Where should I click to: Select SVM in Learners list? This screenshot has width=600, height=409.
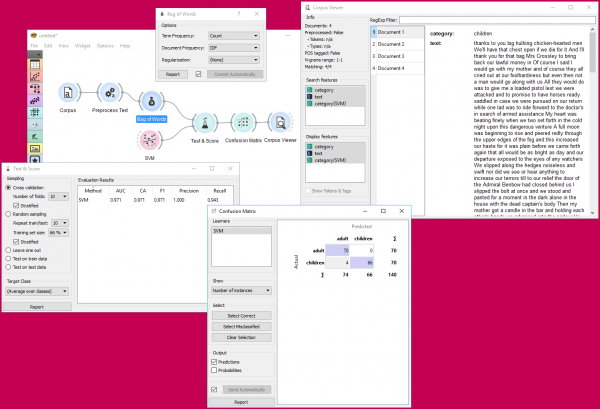pyautogui.click(x=241, y=231)
